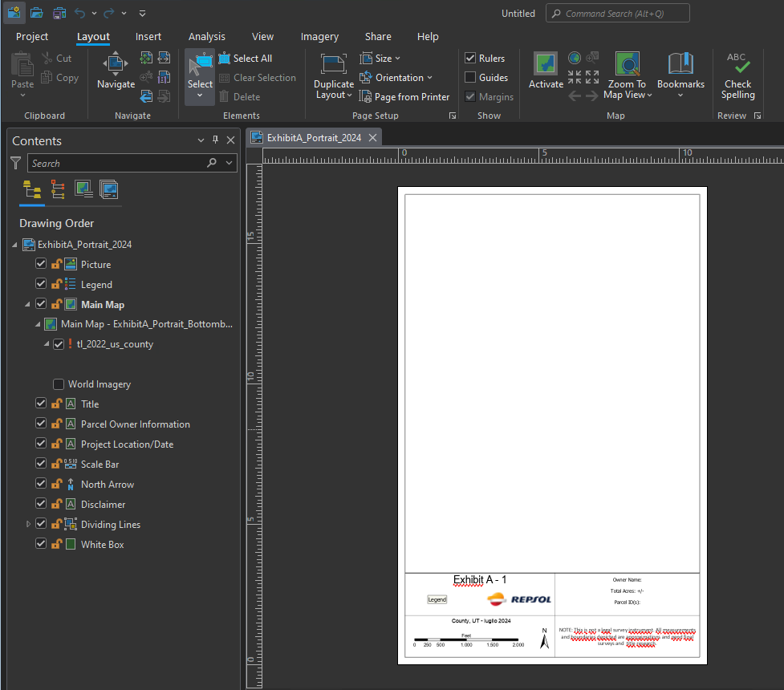Open the Size dropdown
Screen dimensions: 784x690
(x=380, y=59)
